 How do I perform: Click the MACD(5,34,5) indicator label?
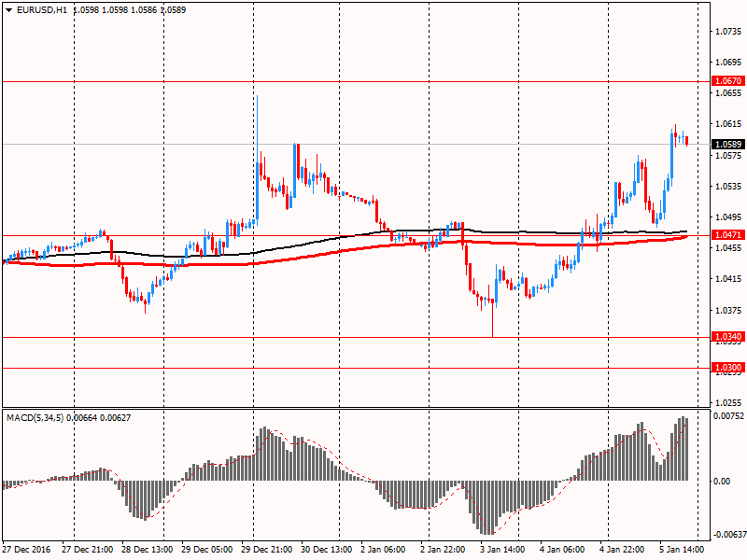tap(35, 417)
